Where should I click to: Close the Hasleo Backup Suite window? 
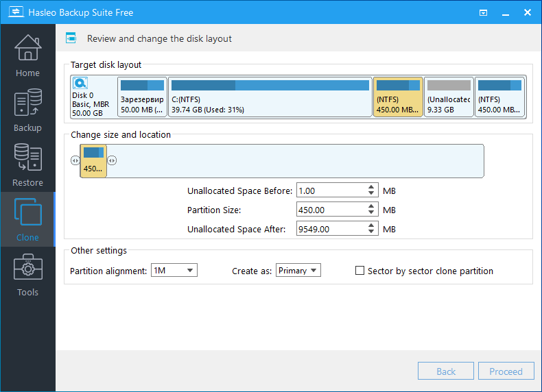[527, 12]
